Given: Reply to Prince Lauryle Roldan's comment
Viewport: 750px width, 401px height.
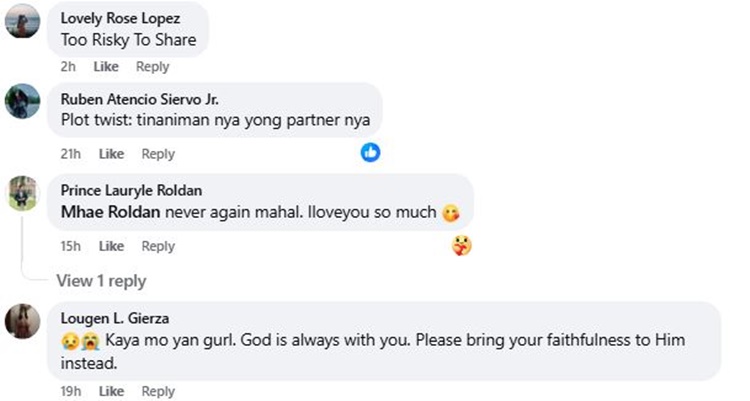Looking at the screenshot, I should [158, 246].
